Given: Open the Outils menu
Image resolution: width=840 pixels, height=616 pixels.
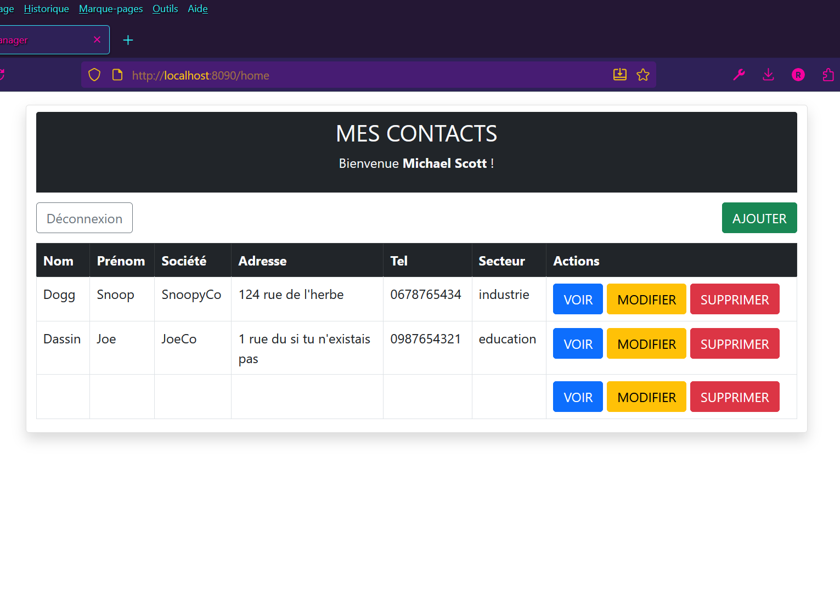Looking at the screenshot, I should pyautogui.click(x=165, y=9).
